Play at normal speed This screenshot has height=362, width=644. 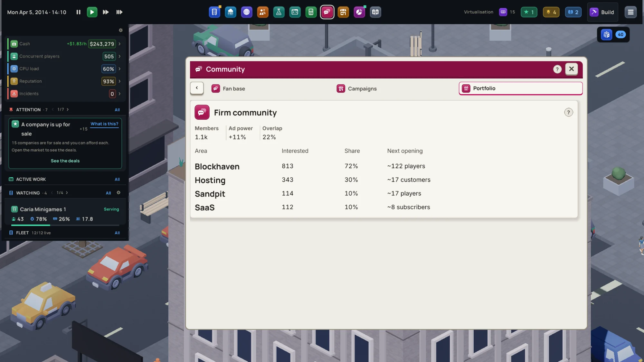pyautogui.click(x=92, y=12)
